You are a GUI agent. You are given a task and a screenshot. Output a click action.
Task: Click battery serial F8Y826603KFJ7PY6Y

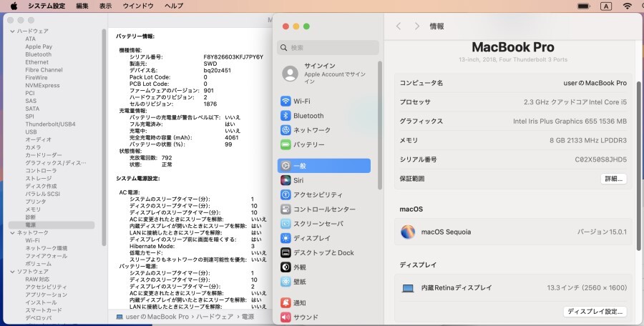click(x=233, y=57)
